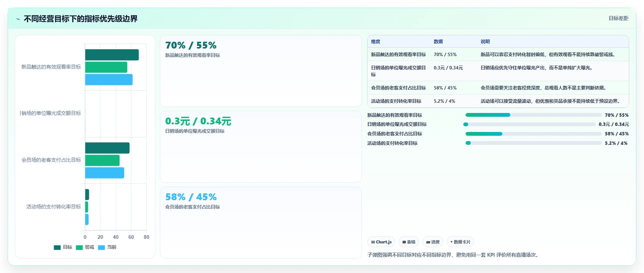
Task: Click the 目标差距 label in the header
Action: (618, 18)
